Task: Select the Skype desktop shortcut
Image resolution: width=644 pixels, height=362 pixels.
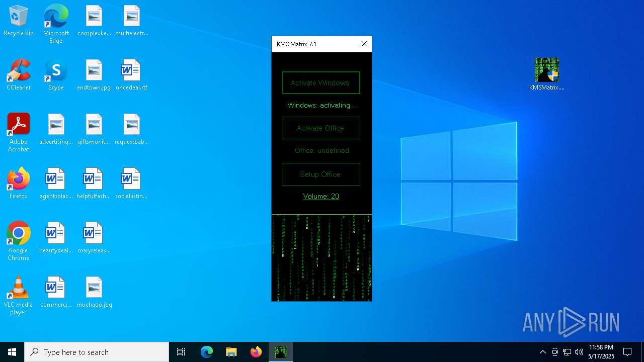Action: coord(56,75)
